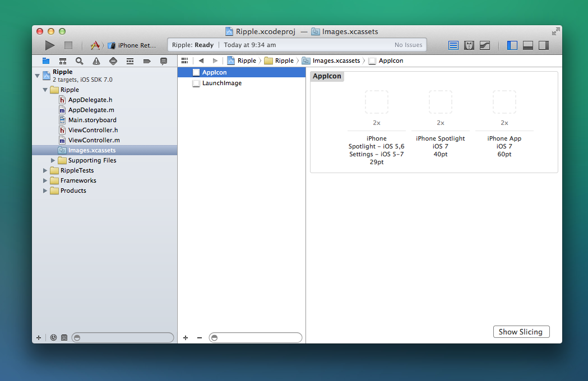Viewport: 588px width, 381px height.
Task: Switch to the Assistant editor (tuxedo icon)
Action: click(x=469, y=45)
